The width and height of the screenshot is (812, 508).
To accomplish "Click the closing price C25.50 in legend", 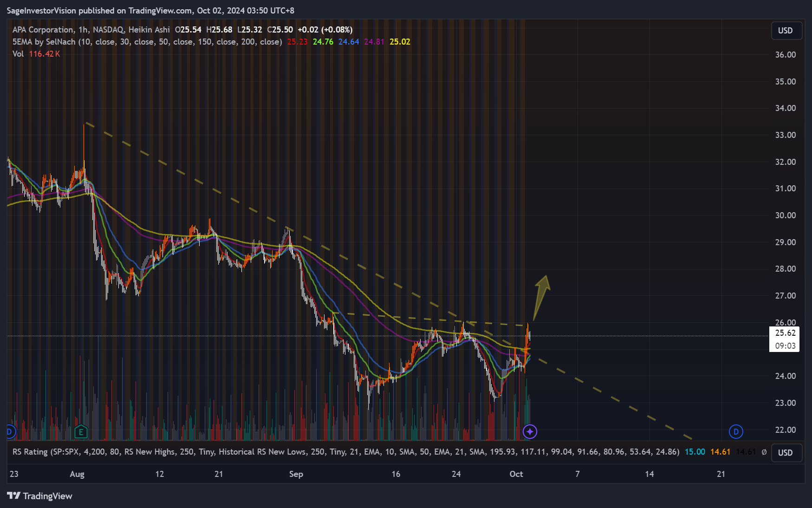I will [x=280, y=30].
